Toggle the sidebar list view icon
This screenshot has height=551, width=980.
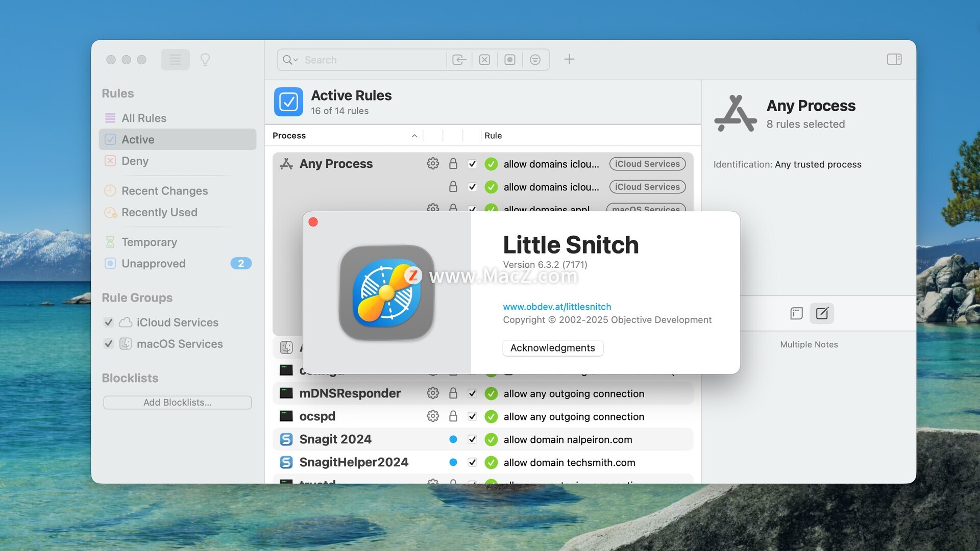click(x=175, y=60)
